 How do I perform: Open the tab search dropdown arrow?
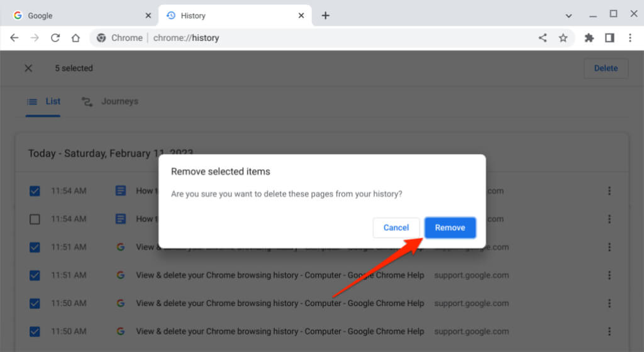click(569, 16)
